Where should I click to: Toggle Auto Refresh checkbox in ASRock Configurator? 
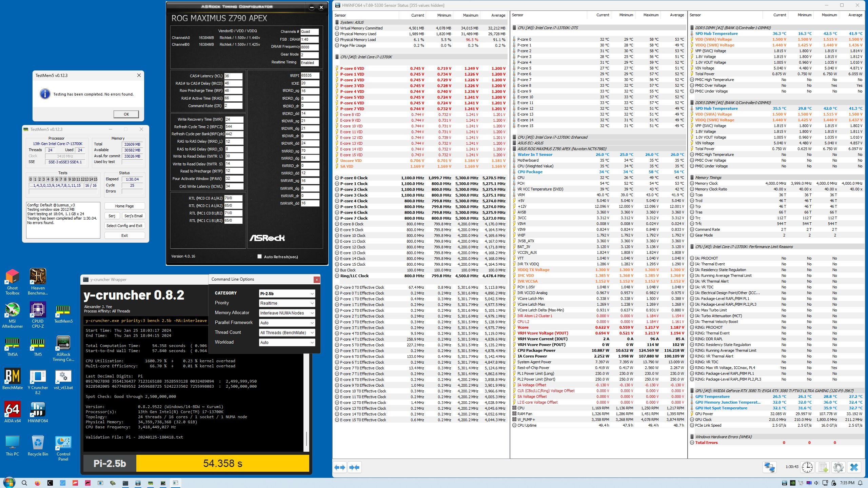coord(259,257)
